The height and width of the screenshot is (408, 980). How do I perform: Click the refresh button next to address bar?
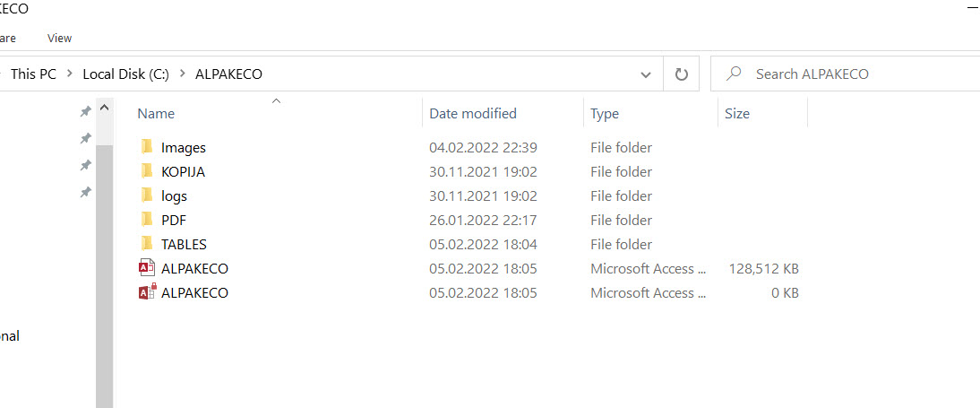681,74
